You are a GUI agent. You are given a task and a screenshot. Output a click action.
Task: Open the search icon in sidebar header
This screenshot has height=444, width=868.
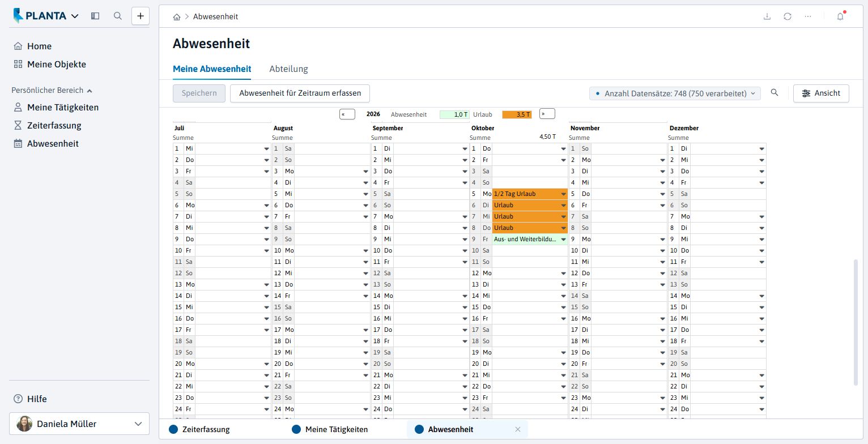[x=118, y=16]
